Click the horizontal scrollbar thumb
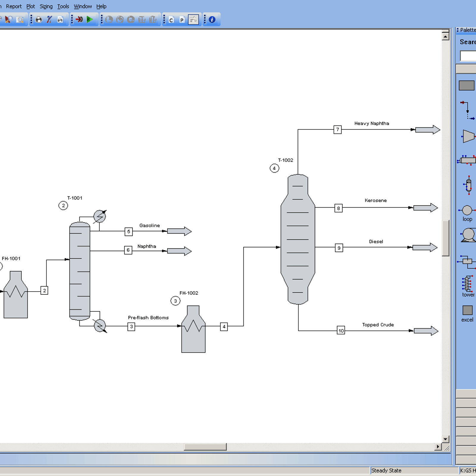The image size is (476, 476). 205,447
